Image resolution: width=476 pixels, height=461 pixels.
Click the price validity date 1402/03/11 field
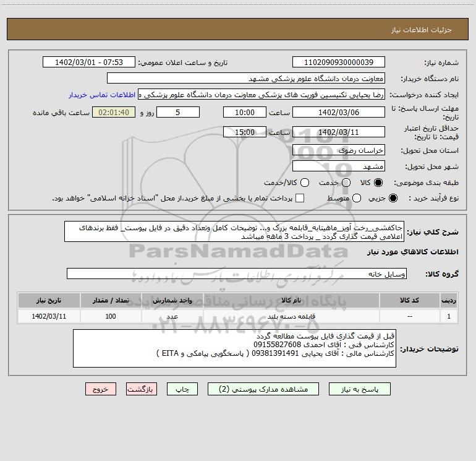click(339, 132)
